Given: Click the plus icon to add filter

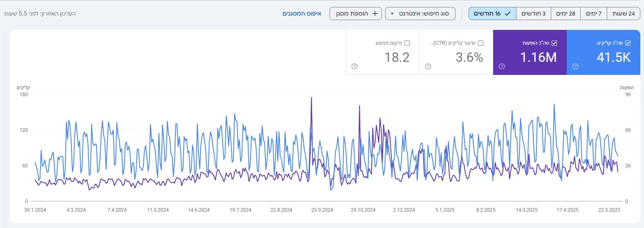Looking at the screenshot, I should point(375,14).
